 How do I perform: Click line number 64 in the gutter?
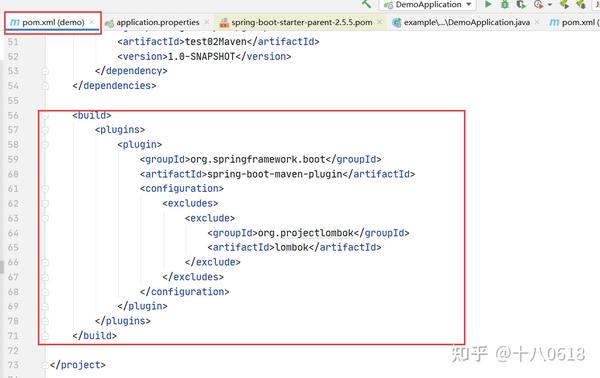coord(13,233)
